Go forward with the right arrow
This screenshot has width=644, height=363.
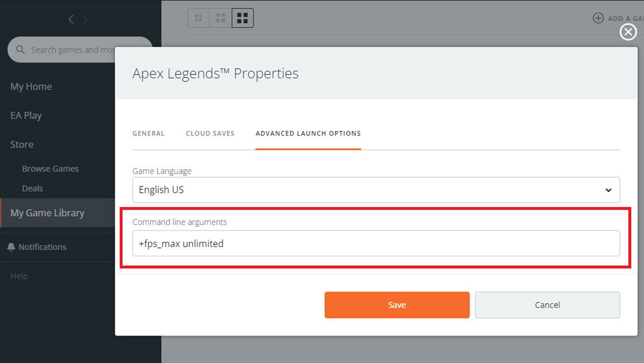tap(85, 20)
